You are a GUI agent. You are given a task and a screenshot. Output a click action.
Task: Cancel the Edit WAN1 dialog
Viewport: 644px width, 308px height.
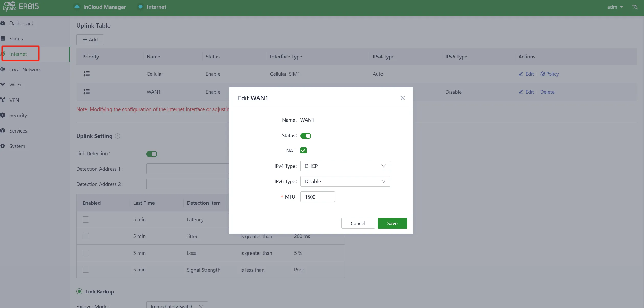pyautogui.click(x=358, y=223)
